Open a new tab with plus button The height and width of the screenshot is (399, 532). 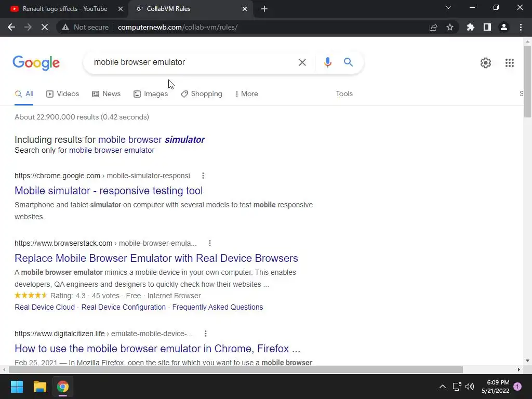pyautogui.click(x=264, y=9)
